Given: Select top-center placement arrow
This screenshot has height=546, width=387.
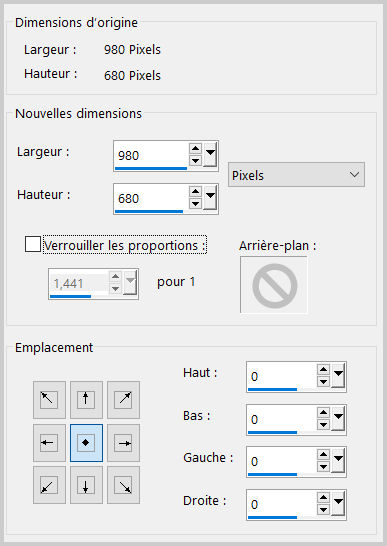Looking at the screenshot, I should coord(86,400).
